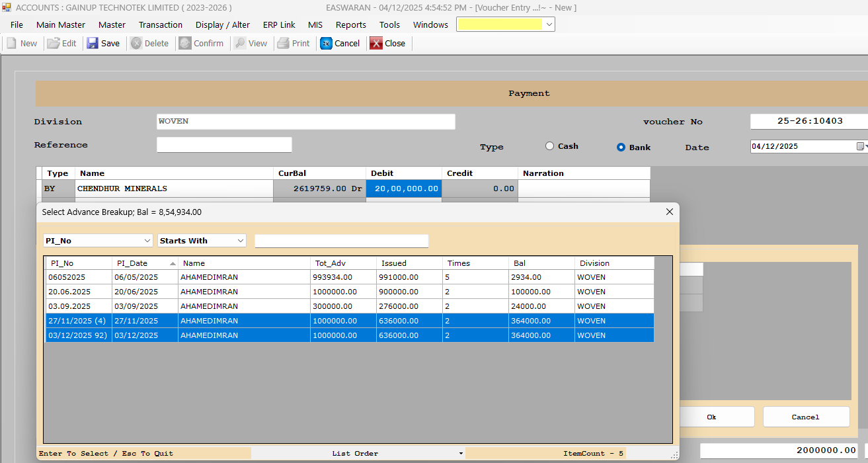868x463 pixels.
Task: Click the Save toolbar icon
Action: (x=93, y=43)
